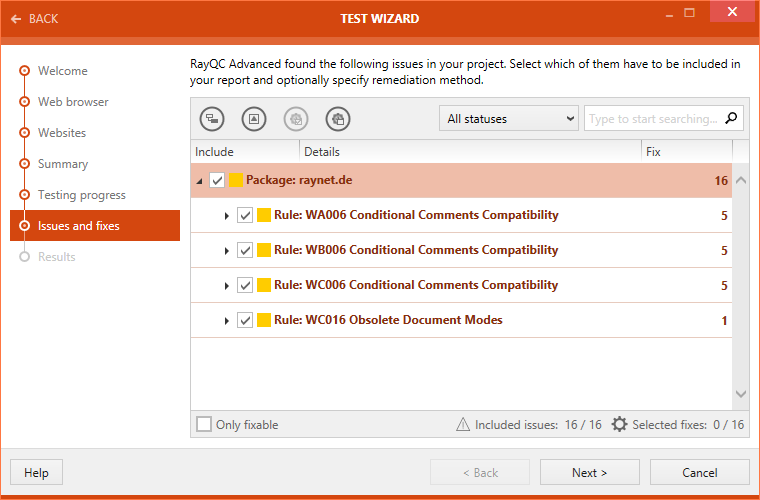The height and width of the screenshot is (500, 760).
Task: Click the Testing progress step circle icon
Action: point(24,195)
